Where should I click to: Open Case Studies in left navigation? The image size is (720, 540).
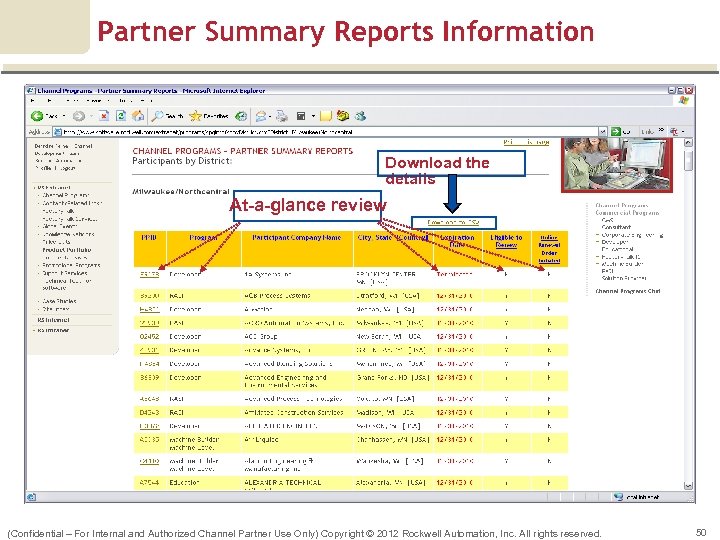[x=59, y=301]
